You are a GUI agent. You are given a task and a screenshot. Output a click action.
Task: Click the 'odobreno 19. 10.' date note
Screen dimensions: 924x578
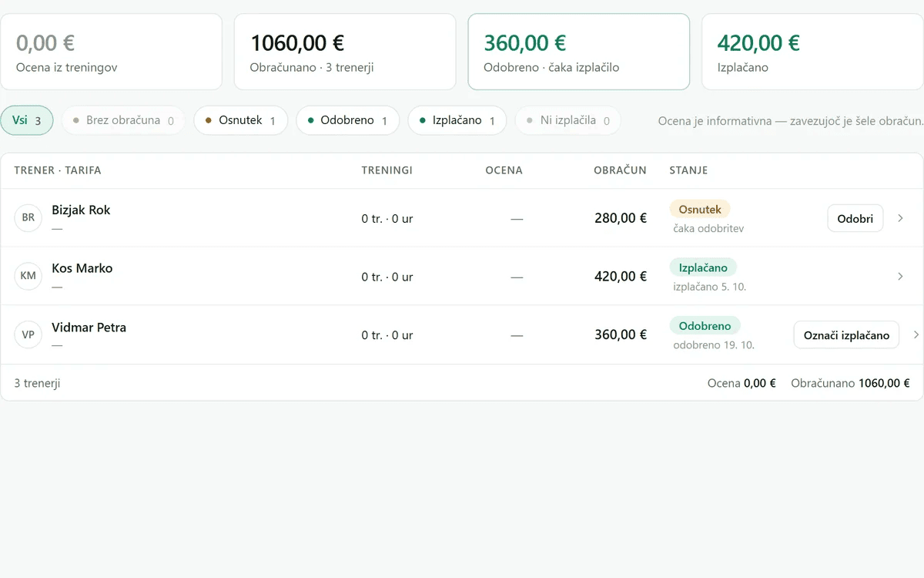coord(714,345)
